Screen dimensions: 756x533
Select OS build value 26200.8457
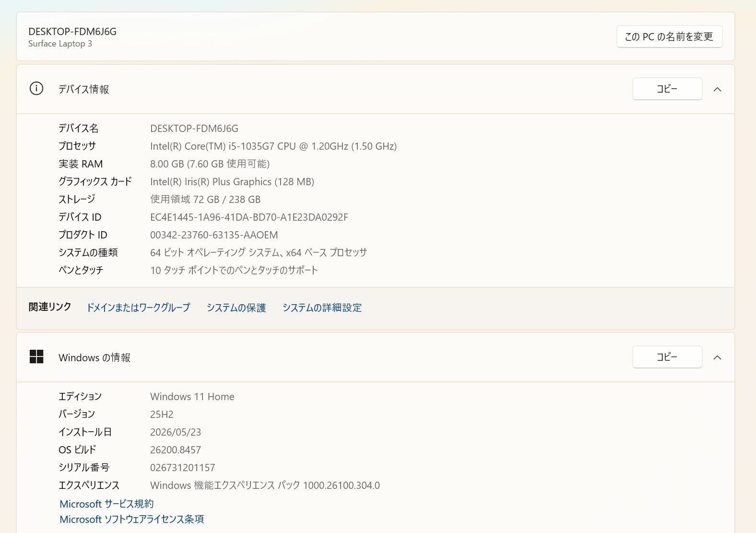(176, 450)
